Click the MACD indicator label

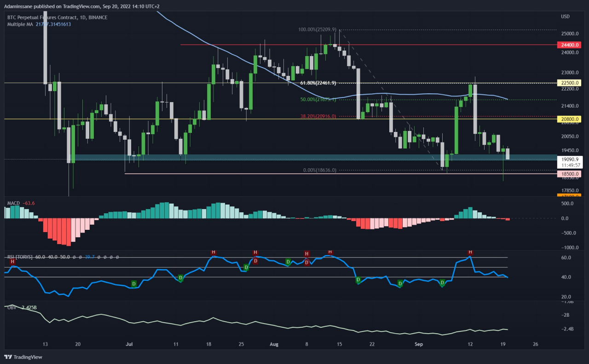[x=13, y=203]
